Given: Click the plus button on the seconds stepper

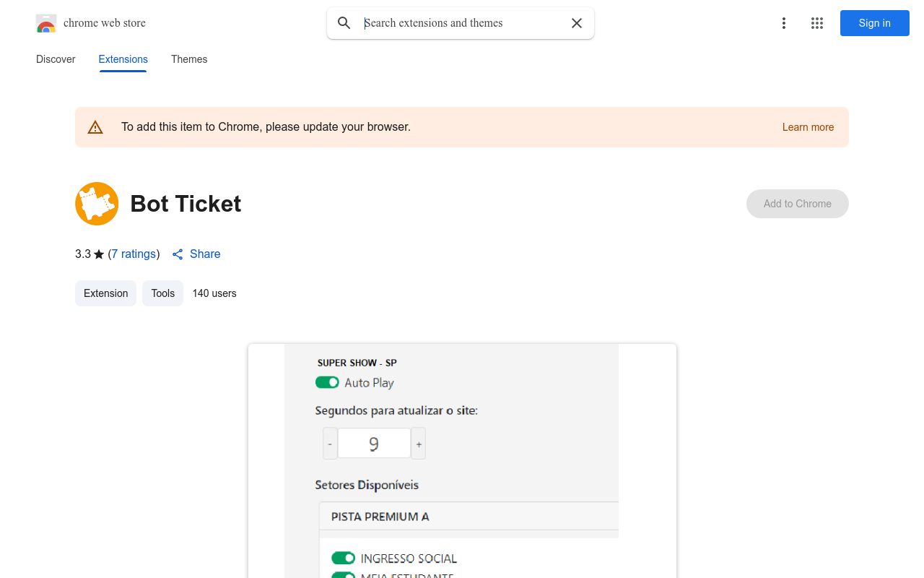Looking at the screenshot, I should point(418,443).
